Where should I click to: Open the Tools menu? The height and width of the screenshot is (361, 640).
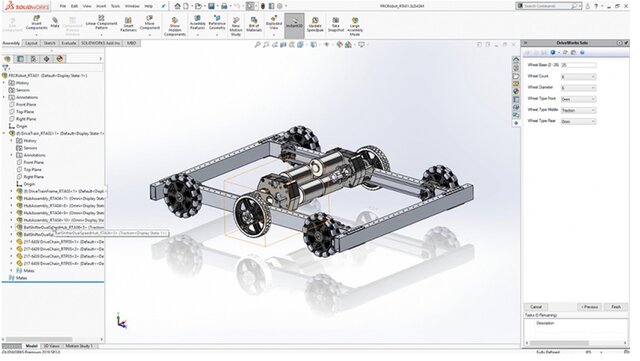click(x=116, y=6)
